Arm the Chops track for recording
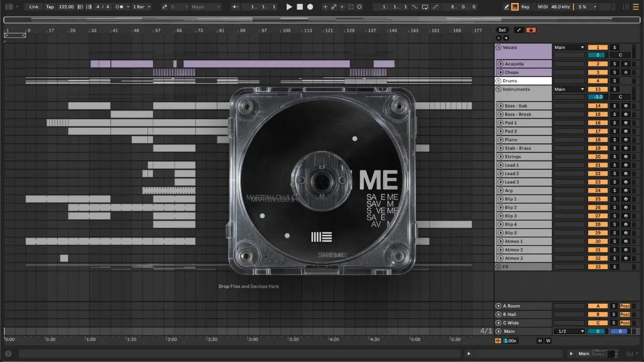Screen dimensions: 644x362 point(625,72)
